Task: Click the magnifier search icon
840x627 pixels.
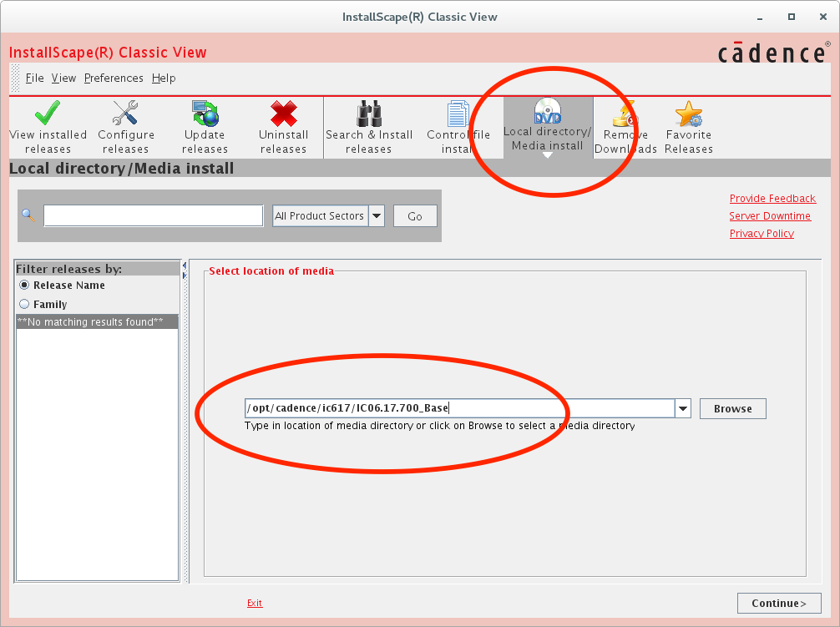Action: tap(28, 215)
